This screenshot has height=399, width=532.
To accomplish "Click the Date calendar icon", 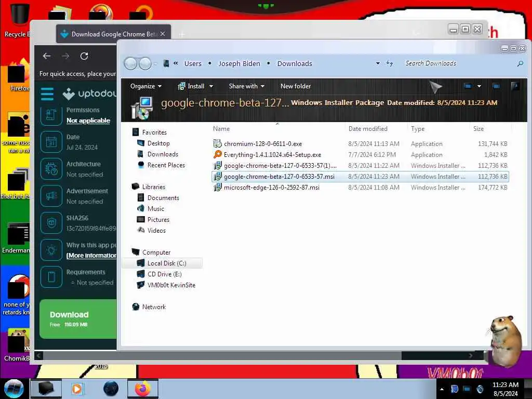I will (x=51, y=142).
